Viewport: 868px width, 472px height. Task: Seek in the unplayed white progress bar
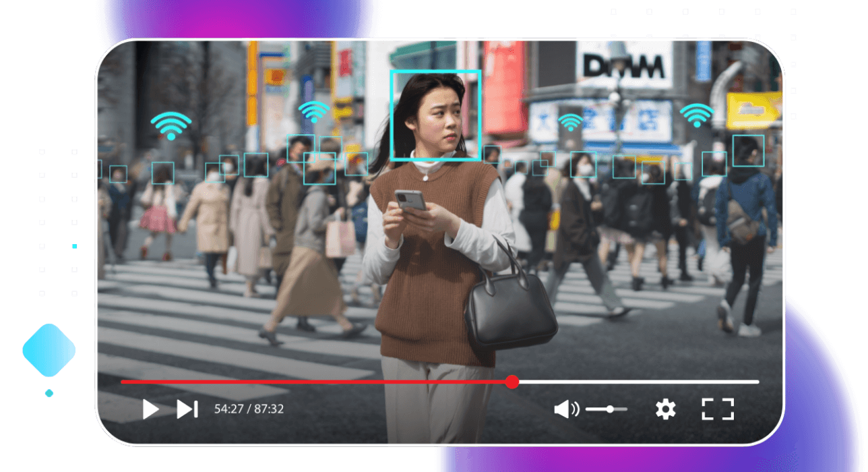pyautogui.click(x=639, y=382)
